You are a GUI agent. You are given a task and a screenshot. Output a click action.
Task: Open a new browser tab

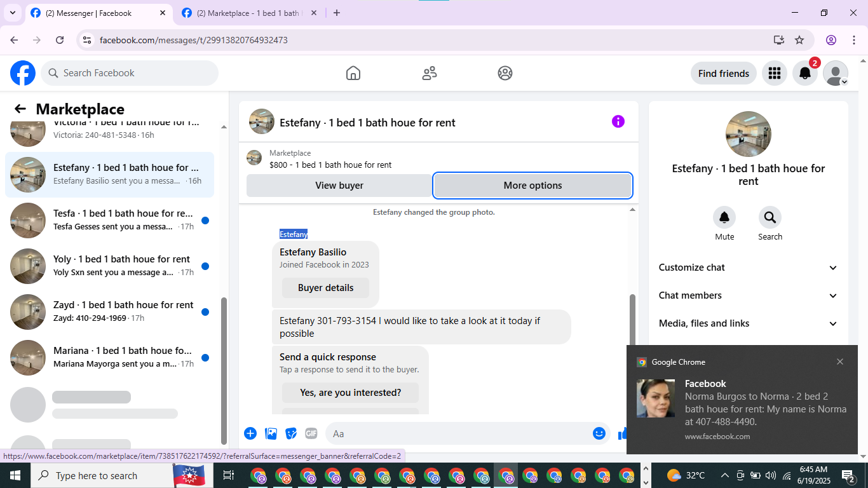click(x=337, y=13)
